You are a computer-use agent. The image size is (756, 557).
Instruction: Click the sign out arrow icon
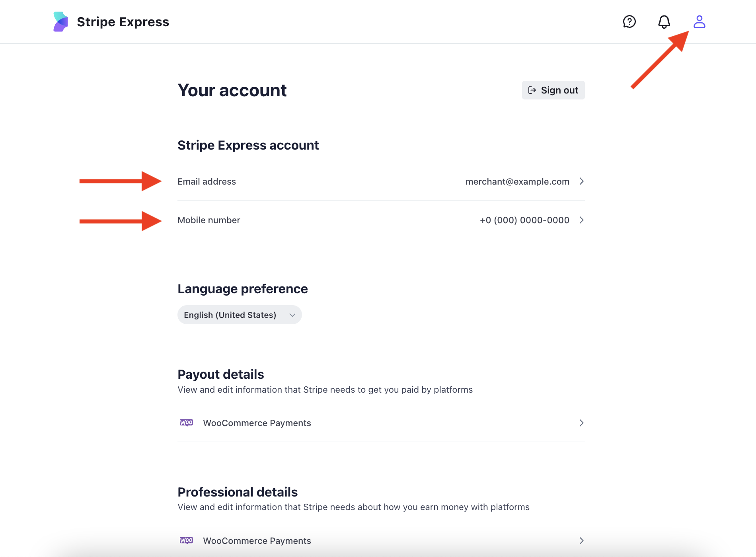pos(532,90)
